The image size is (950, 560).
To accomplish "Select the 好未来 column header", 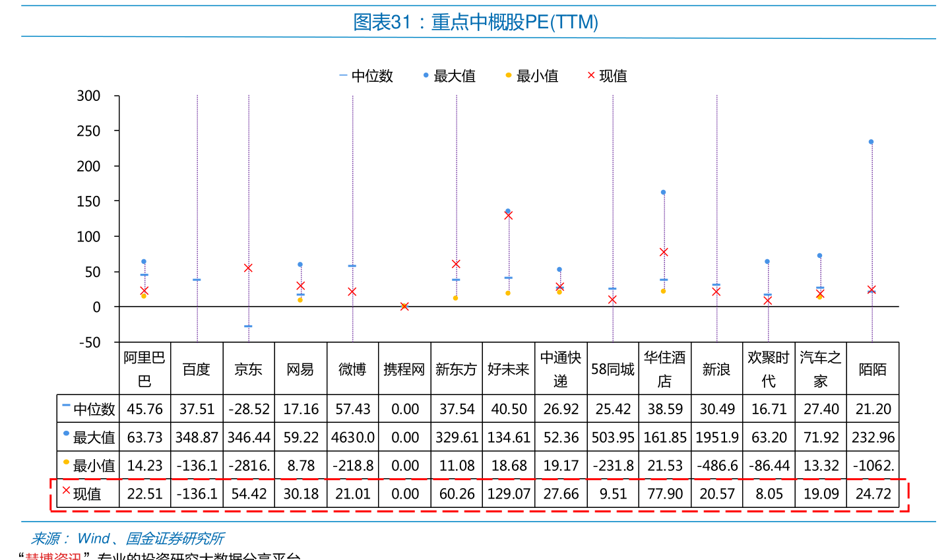I will (x=509, y=369).
